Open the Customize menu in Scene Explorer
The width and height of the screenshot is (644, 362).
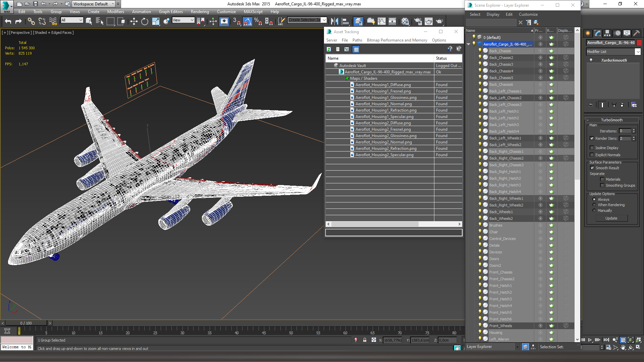click(x=528, y=14)
